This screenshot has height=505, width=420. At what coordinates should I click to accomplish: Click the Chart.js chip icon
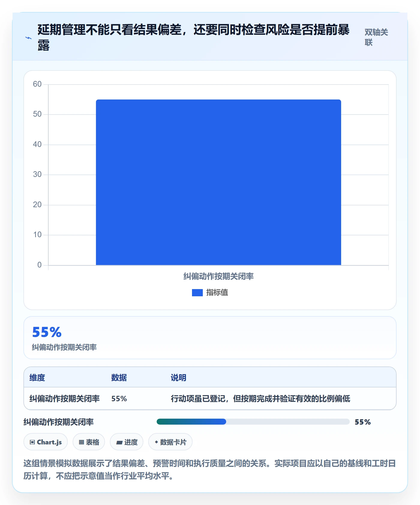click(x=32, y=442)
